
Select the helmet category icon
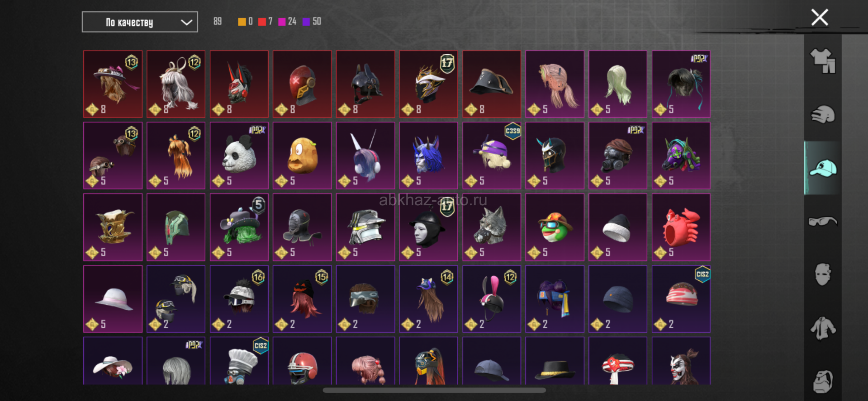point(823,114)
